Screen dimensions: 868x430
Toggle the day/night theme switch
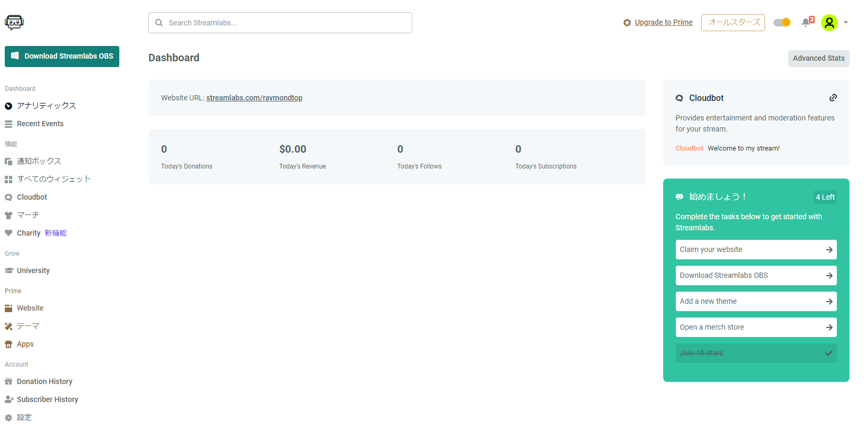tap(782, 22)
